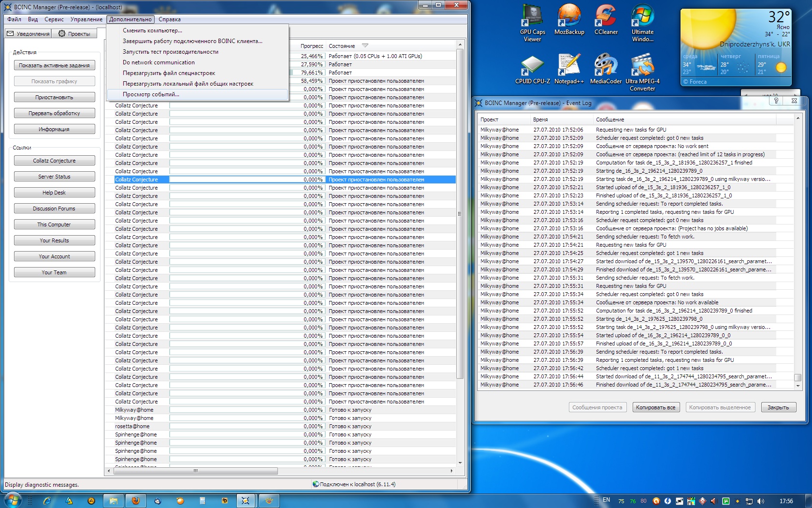Viewport: 812px width, 508px height.
Task: Open the volume speaker tray icon
Action: tap(761, 501)
